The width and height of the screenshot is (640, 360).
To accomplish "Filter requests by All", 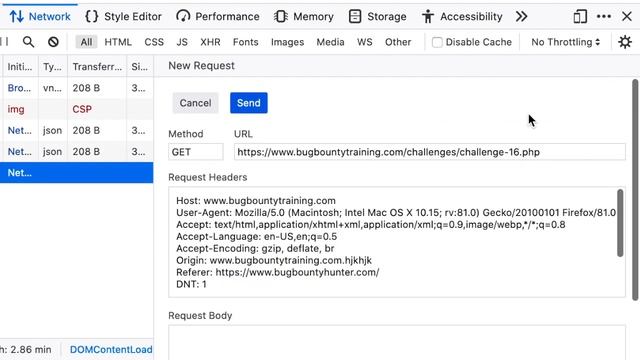I will click(x=86, y=42).
